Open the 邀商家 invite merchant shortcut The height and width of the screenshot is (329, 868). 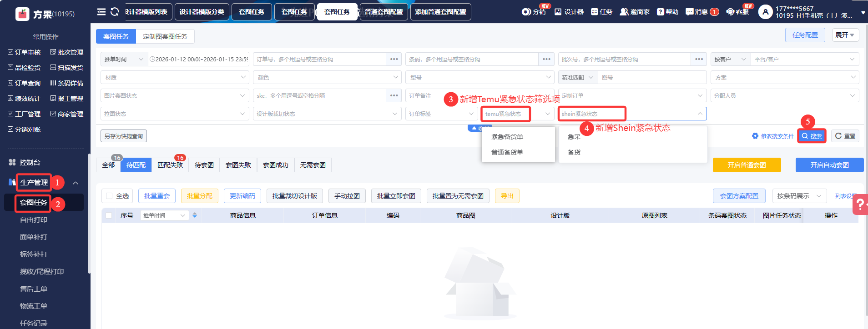635,12
